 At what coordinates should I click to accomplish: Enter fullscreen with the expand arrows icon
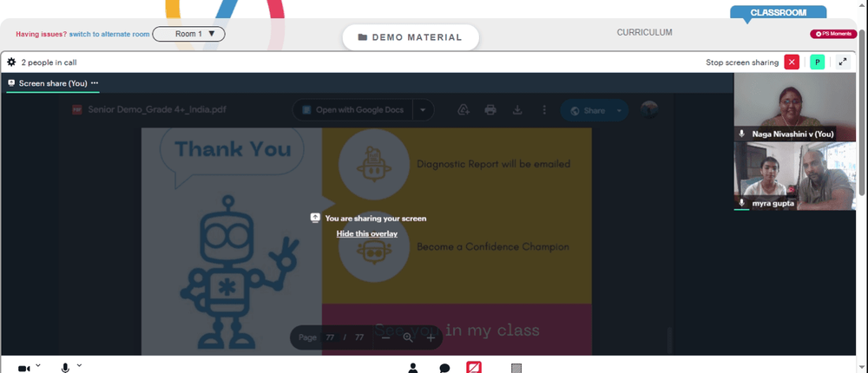pos(842,62)
